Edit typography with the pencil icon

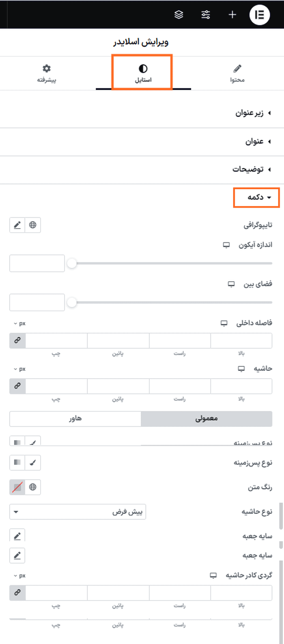tap(17, 225)
